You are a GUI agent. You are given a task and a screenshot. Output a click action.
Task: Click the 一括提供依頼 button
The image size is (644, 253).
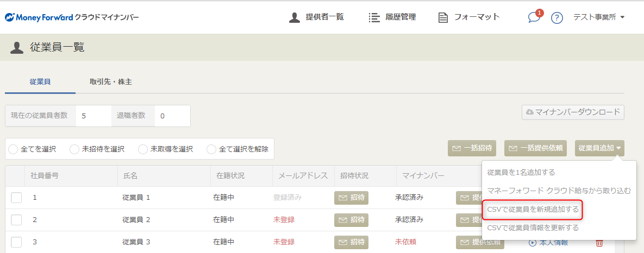pos(536,148)
